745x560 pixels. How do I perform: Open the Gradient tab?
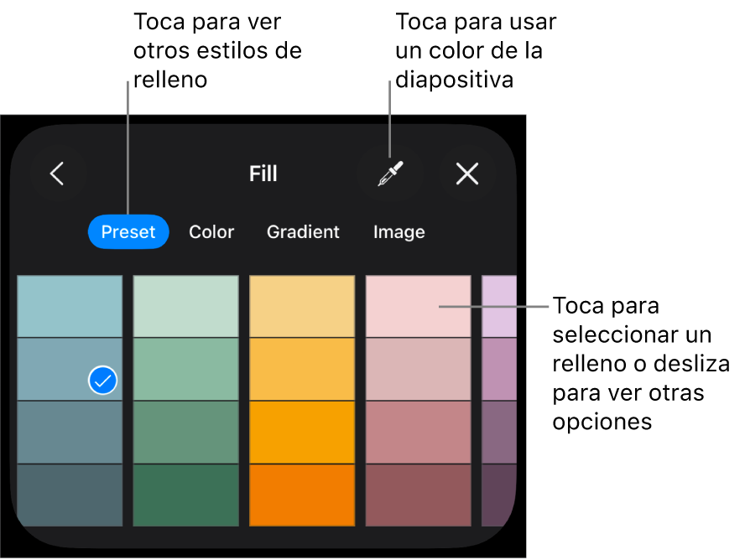pos(303,232)
